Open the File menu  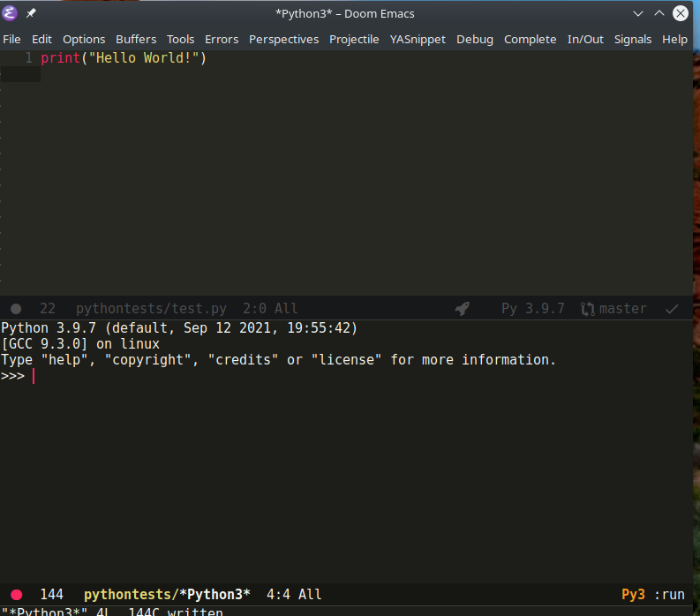11,40
